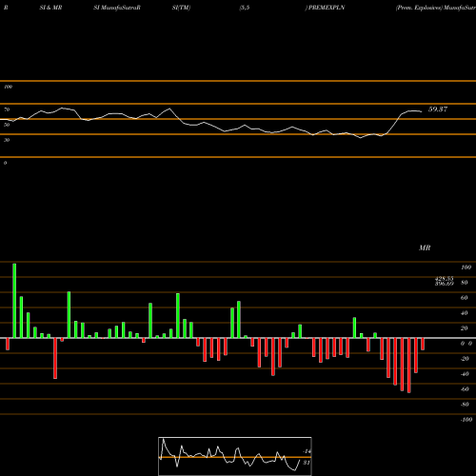
Task: Click the RSI axis label 100
Action: (x=8, y=87)
